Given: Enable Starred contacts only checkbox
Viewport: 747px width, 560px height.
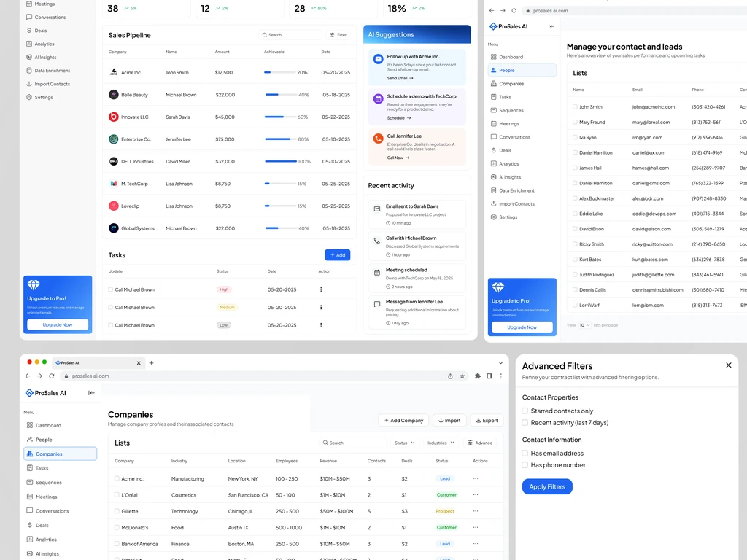Looking at the screenshot, I should tap(525, 411).
